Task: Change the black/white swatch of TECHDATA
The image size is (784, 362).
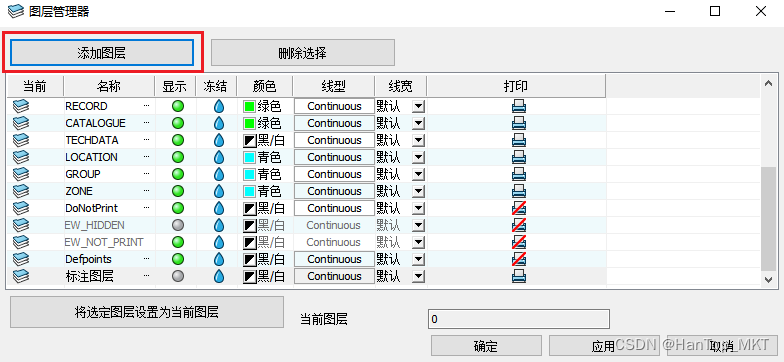Action: [249, 140]
